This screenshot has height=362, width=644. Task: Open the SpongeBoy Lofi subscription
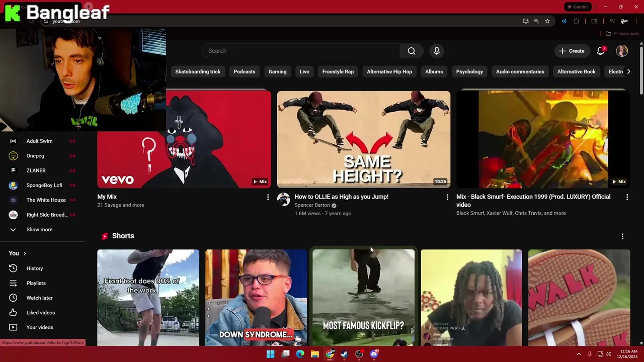point(42,186)
